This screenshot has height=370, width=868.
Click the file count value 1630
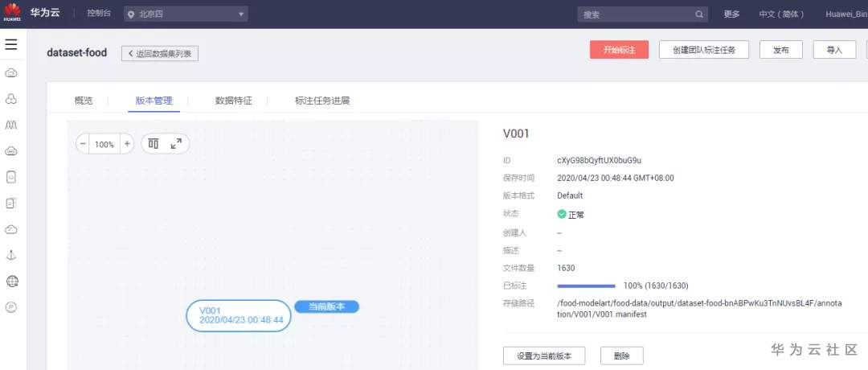point(566,268)
